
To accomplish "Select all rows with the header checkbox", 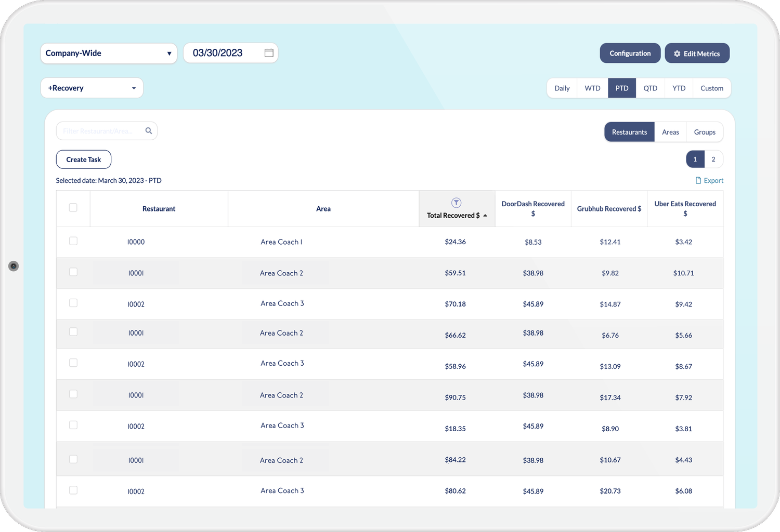I will coord(73,206).
